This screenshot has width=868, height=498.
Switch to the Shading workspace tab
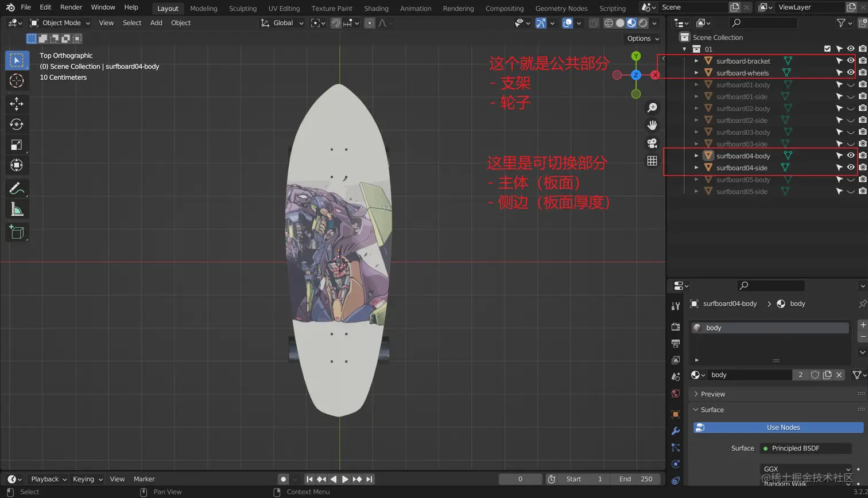376,9
